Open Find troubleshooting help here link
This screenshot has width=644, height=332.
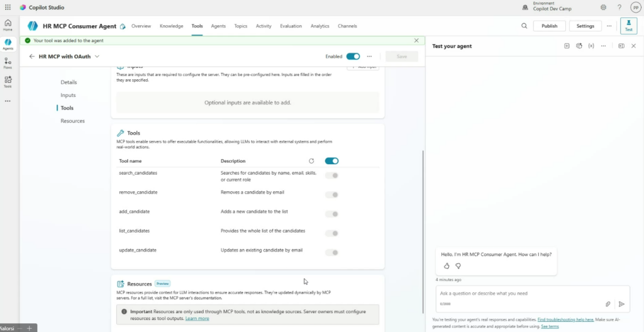[565, 319]
